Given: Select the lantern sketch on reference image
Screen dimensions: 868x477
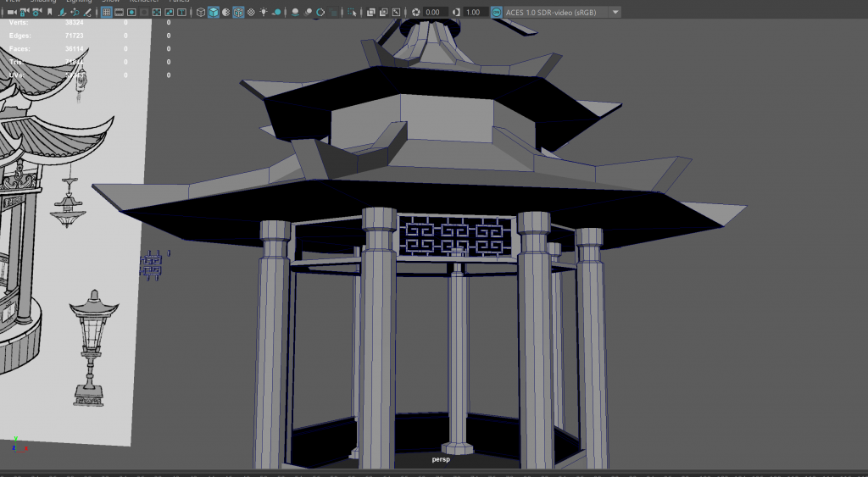Looking at the screenshot, I should click(x=93, y=348).
